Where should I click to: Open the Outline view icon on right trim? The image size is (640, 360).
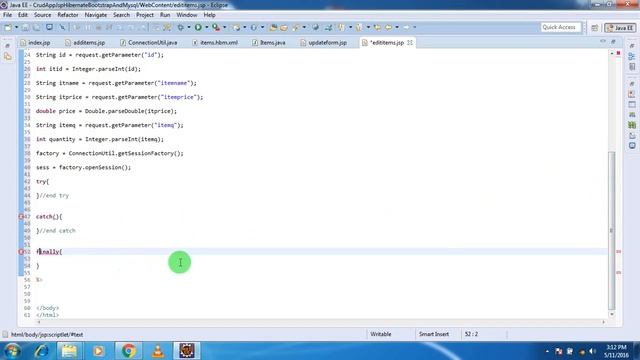(632, 56)
